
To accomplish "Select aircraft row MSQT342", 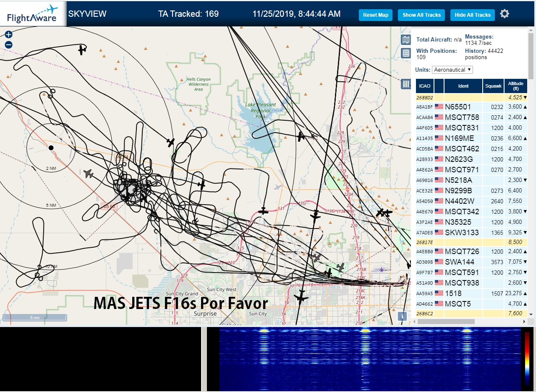I will coord(471,211).
